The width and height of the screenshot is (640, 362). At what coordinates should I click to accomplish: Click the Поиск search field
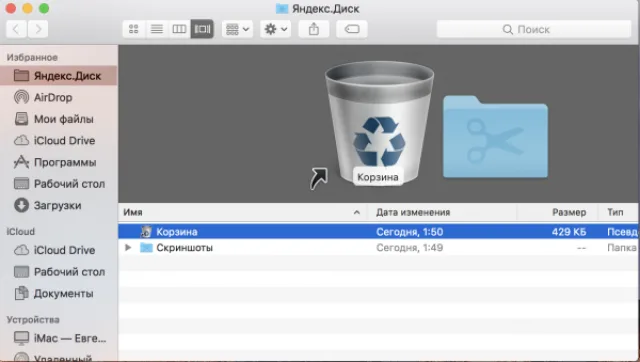point(534,29)
